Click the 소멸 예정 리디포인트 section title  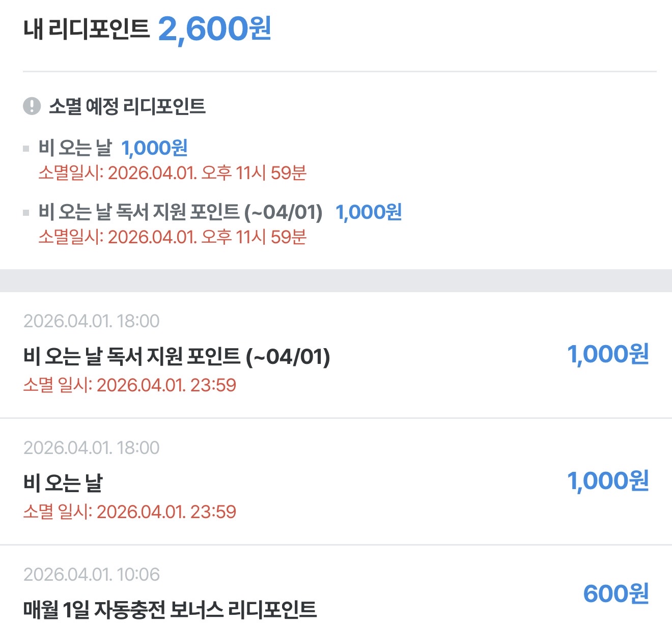click(127, 106)
